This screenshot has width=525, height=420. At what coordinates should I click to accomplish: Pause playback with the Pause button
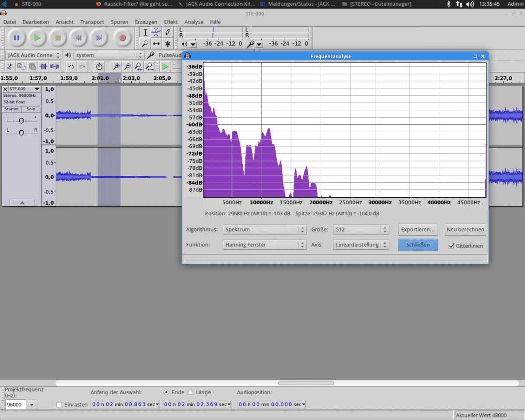(17, 38)
